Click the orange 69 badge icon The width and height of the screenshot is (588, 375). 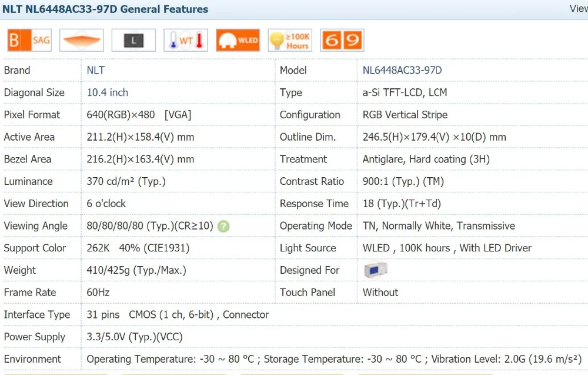(342, 40)
